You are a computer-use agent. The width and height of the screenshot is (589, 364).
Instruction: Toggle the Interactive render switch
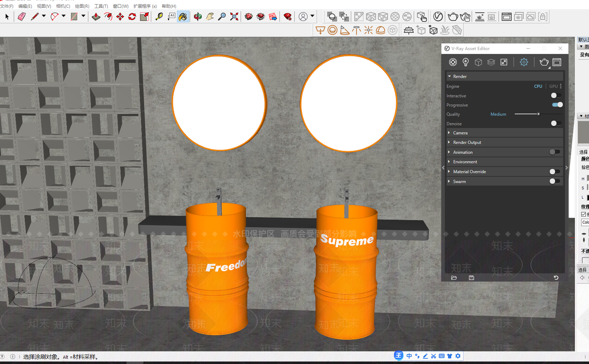556,96
